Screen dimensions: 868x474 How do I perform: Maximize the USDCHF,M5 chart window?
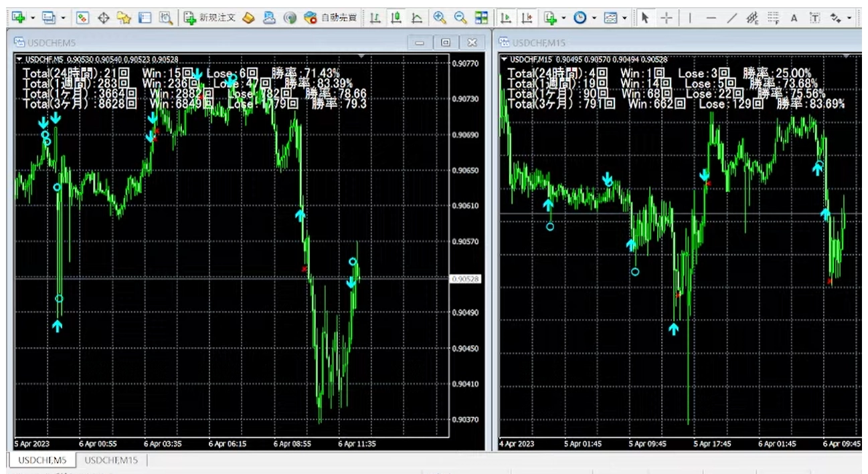446,43
